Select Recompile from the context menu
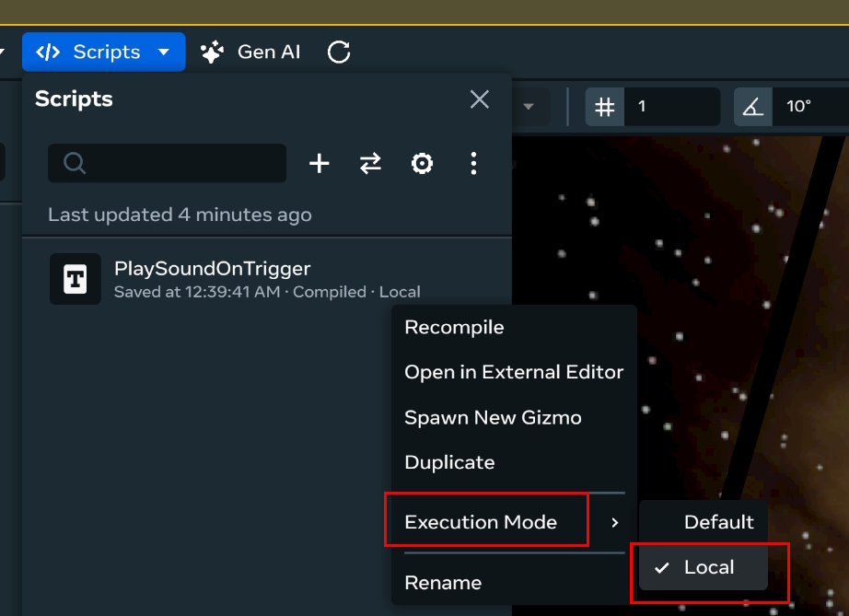849x616 pixels. (454, 327)
